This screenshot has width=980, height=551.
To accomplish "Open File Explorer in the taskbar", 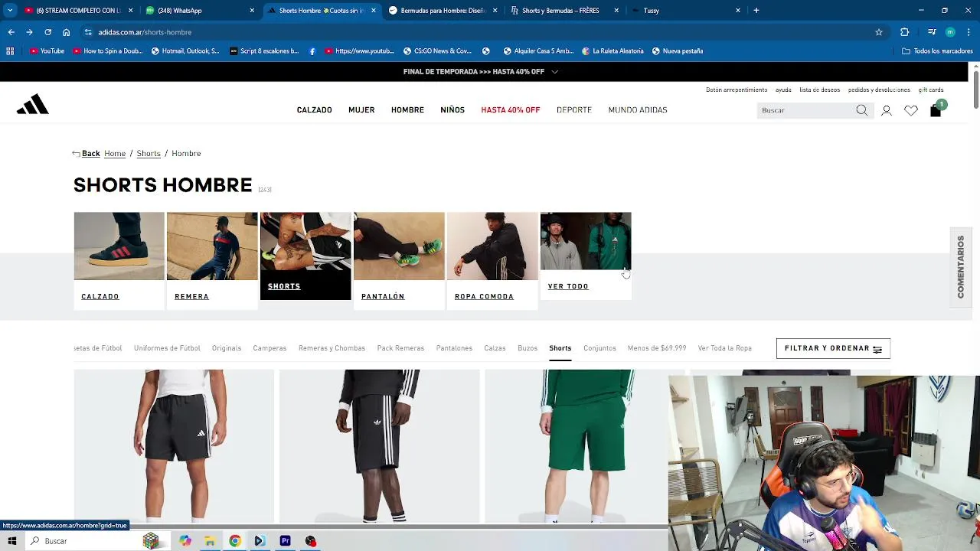I will pyautogui.click(x=210, y=541).
